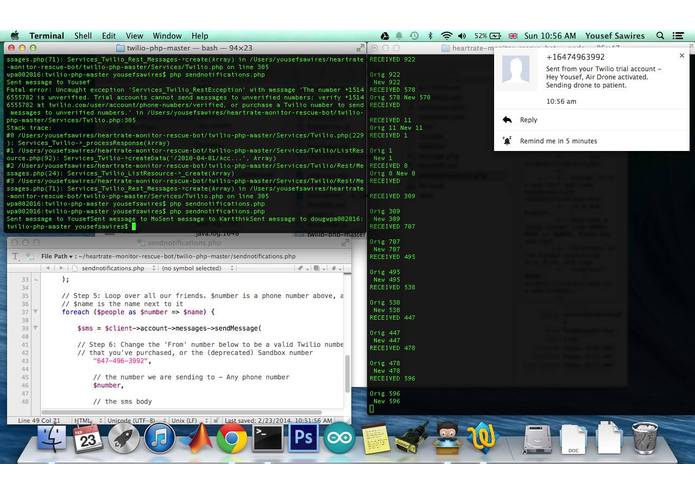Click the foreach line in the code
The image size is (695, 494).
point(138,311)
